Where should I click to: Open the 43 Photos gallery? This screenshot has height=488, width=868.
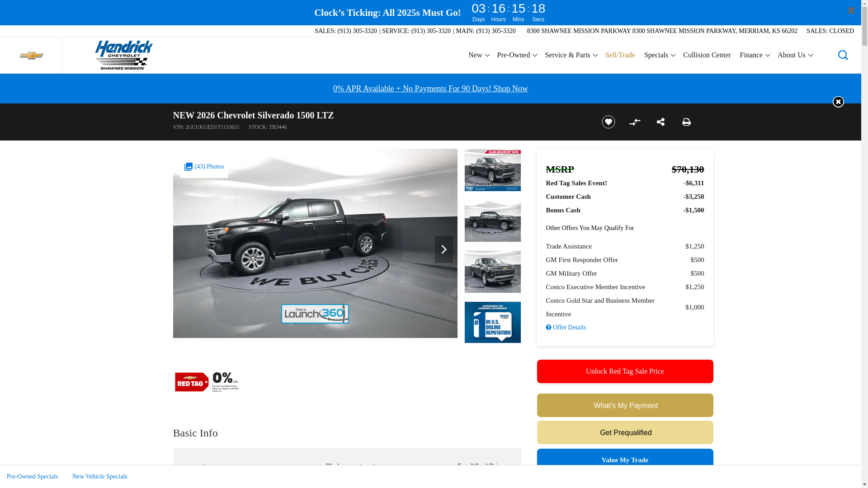coord(204,167)
